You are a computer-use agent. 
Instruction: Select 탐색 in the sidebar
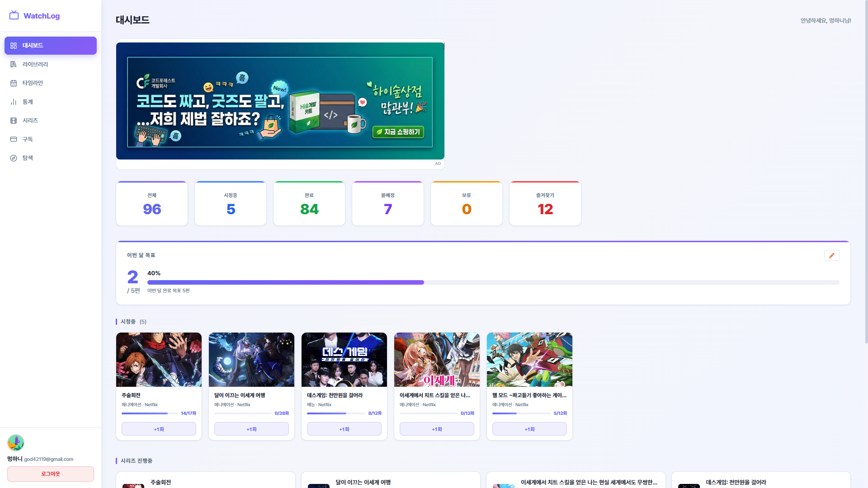pyautogui.click(x=51, y=158)
